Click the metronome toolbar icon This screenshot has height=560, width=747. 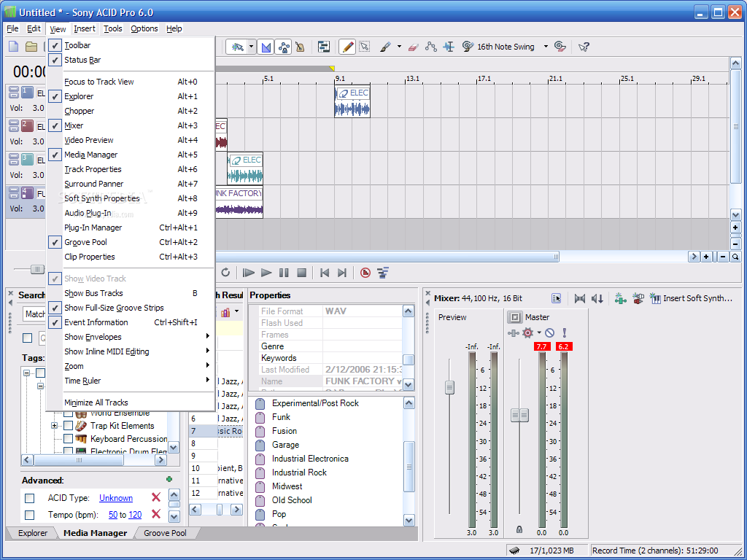pos(300,47)
